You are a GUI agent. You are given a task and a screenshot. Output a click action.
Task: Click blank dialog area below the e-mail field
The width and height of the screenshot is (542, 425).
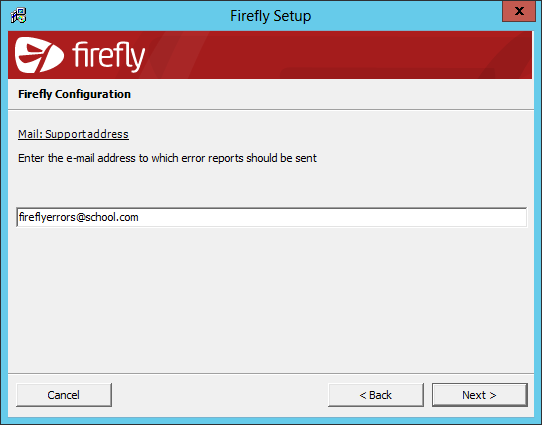271,297
